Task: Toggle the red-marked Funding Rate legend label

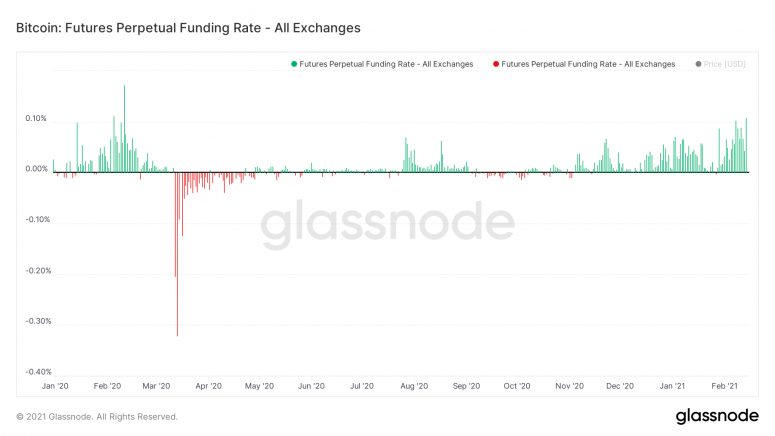Action: coord(589,64)
